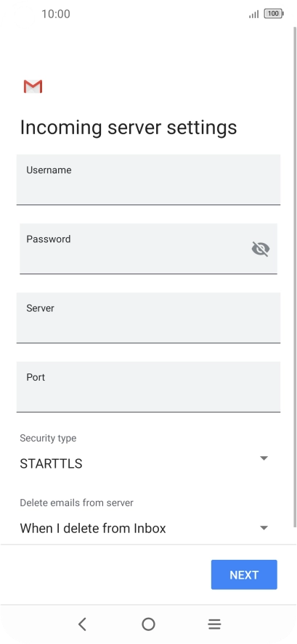Viewport: 297px width, 644px height.
Task: Tap the 10:00 clock in status bar
Action: click(x=55, y=14)
